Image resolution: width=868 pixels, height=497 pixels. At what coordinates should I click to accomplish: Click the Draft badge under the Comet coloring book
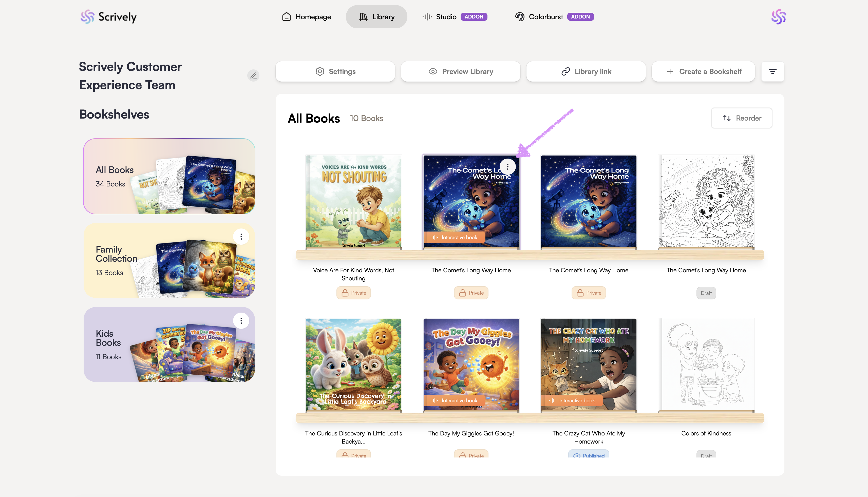[706, 293]
